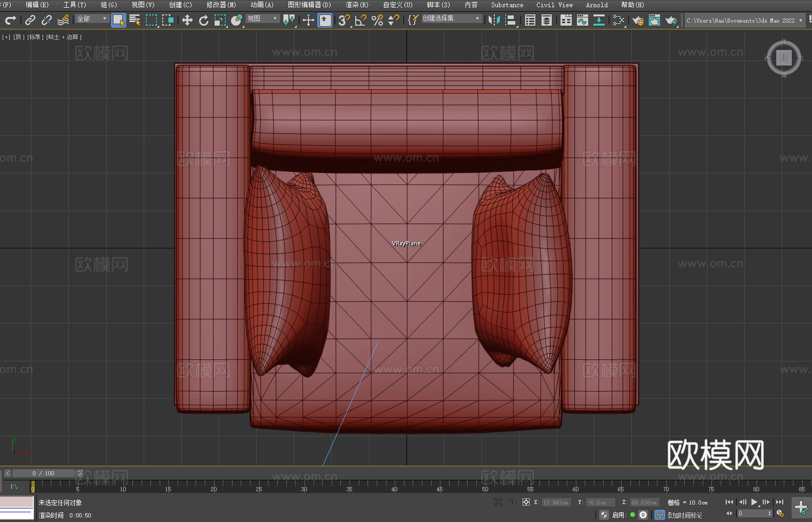Click the viewport [标准] shading label
The image size is (812, 522).
[35, 37]
